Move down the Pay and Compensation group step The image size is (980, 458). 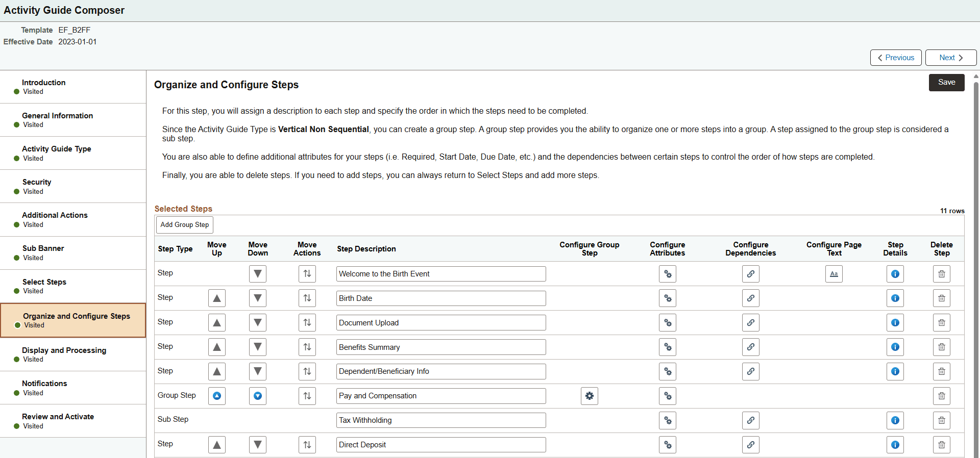click(258, 396)
